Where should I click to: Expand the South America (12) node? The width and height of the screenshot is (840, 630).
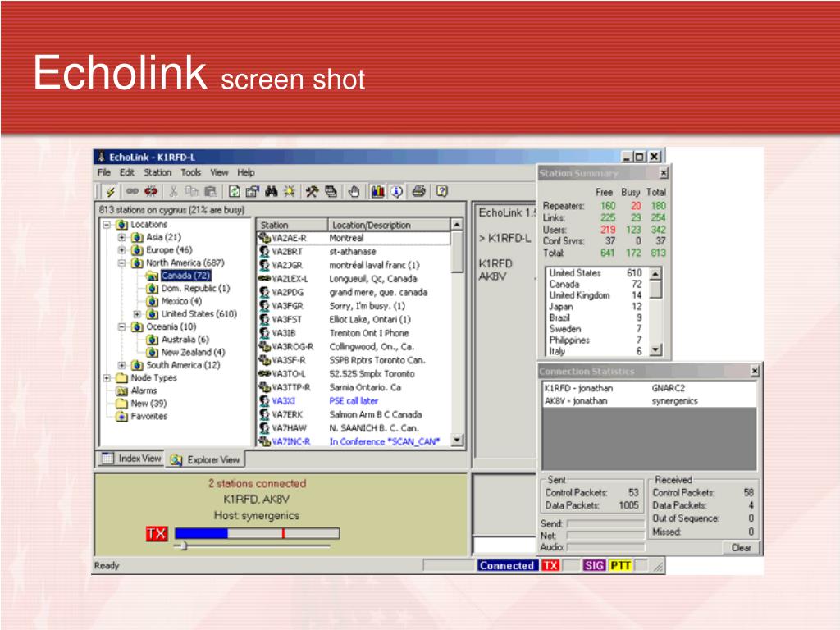click(121, 365)
